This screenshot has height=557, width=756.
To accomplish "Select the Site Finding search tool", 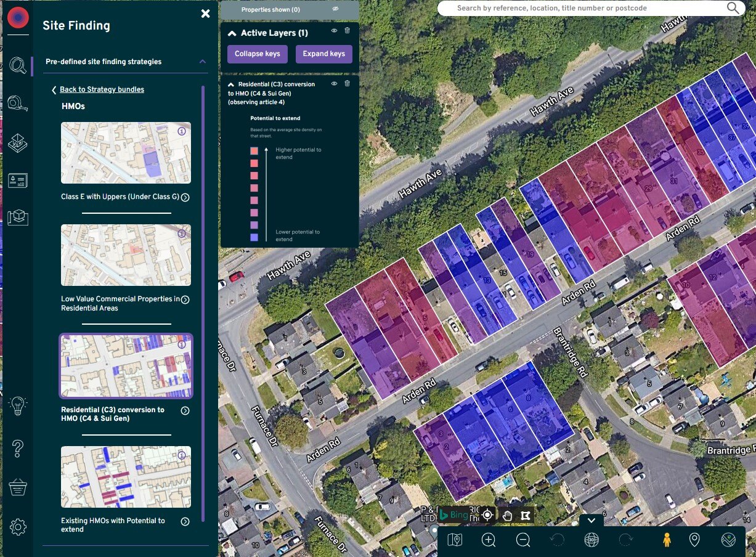I will pyautogui.click(x=17, y=66).
